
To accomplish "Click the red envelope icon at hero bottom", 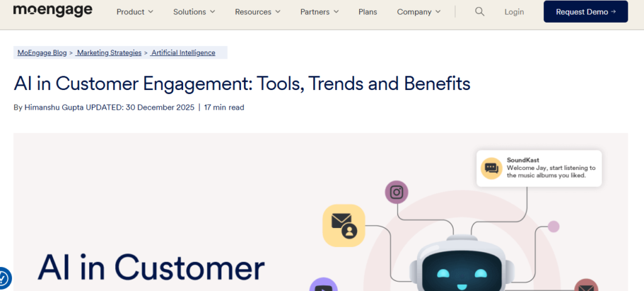I will [x=586, y=287].
